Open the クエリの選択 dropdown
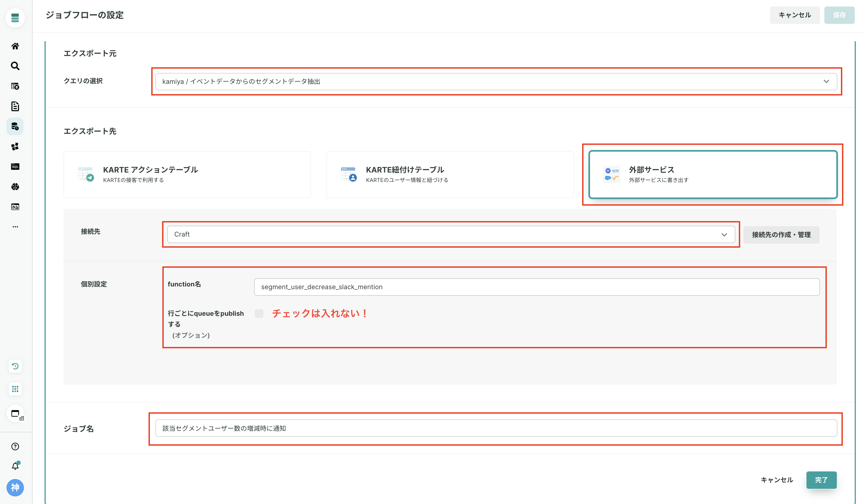Viewport: 864px width, 504px height. pos(496,82)
